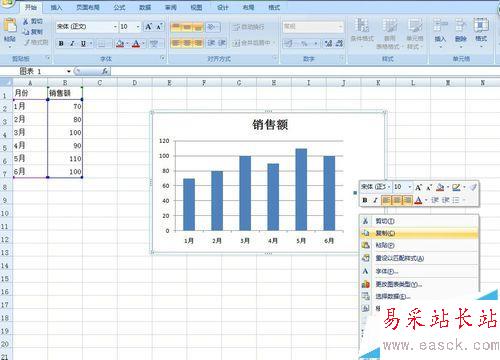Click the ribbon Grow Font (larger A) icon

point(149,27)
